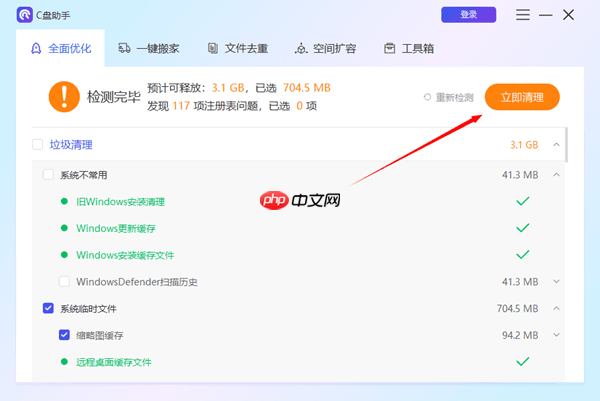The width and height of the screenshot is (600, 401).
Task: Collapse the 系统临时文件 group chevron
Action: tap(556, 308)
